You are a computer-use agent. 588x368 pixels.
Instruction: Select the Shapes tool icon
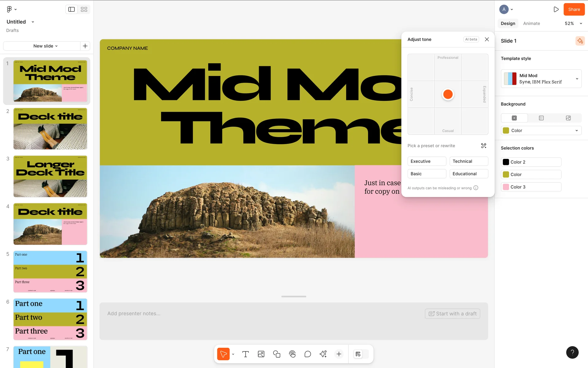tap(277, 354)
